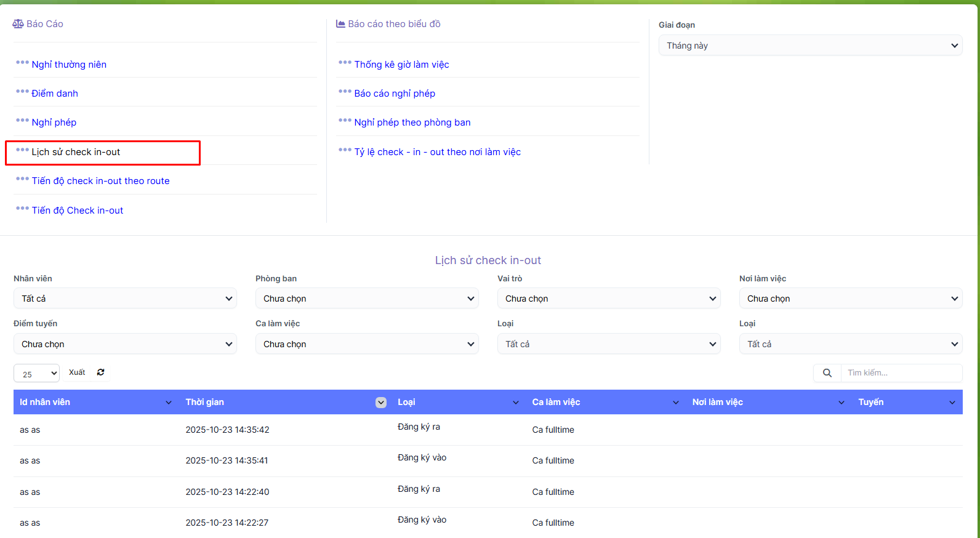
Task: Click the chevron in Tuyến column header
Action: pos(952,403)
